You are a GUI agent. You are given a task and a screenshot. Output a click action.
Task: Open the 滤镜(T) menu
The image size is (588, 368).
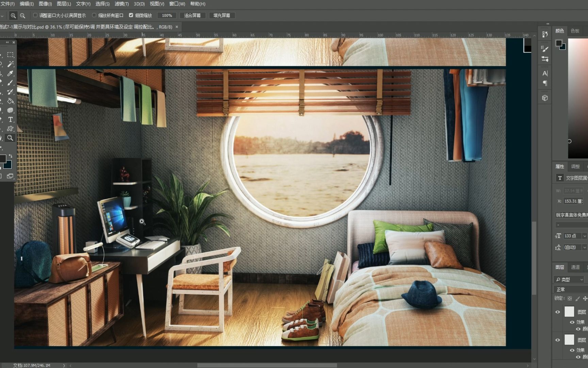pos(121,4)
